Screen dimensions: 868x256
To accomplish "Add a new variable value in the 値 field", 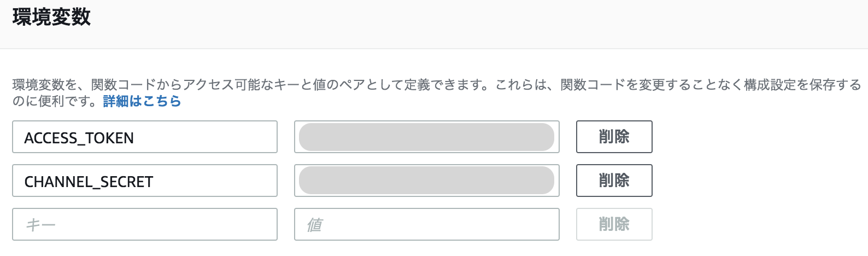I will (x=426, y=224).
